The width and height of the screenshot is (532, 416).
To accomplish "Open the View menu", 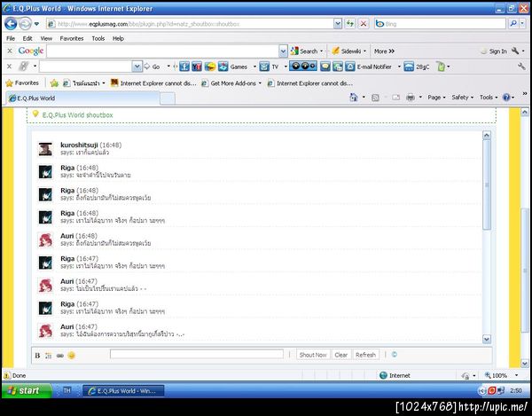I will click(46, 38).
